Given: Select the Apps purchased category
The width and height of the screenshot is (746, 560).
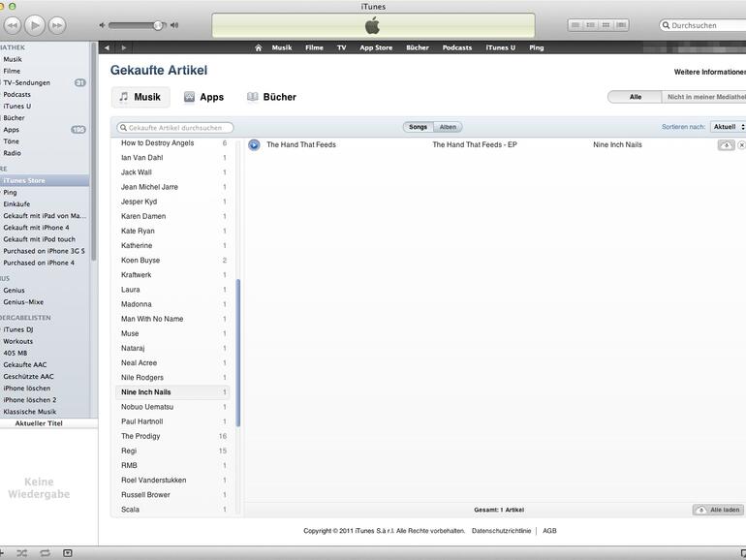Looking at the screenshot, I should click(204, 97).
